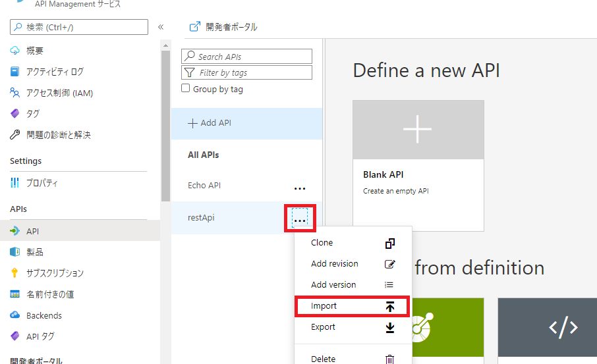
Task: Open the Blank API card label
Action: coord(383,174)
